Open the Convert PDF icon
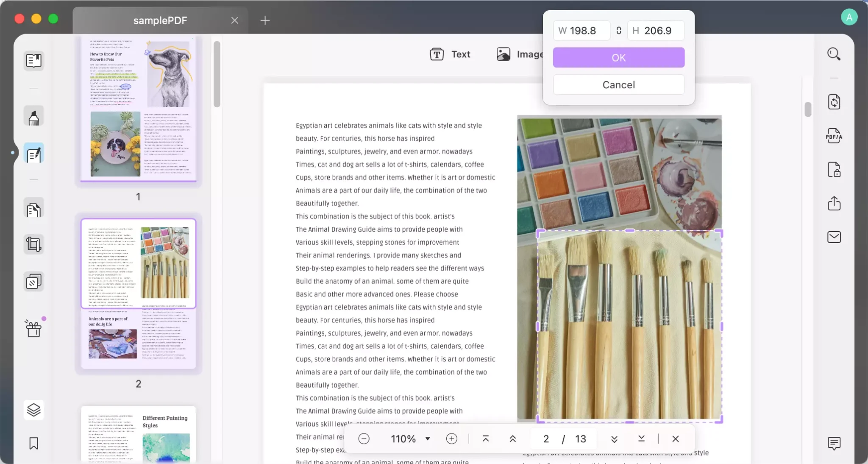This screenshot has width=868, height=464. click(834, 102)
